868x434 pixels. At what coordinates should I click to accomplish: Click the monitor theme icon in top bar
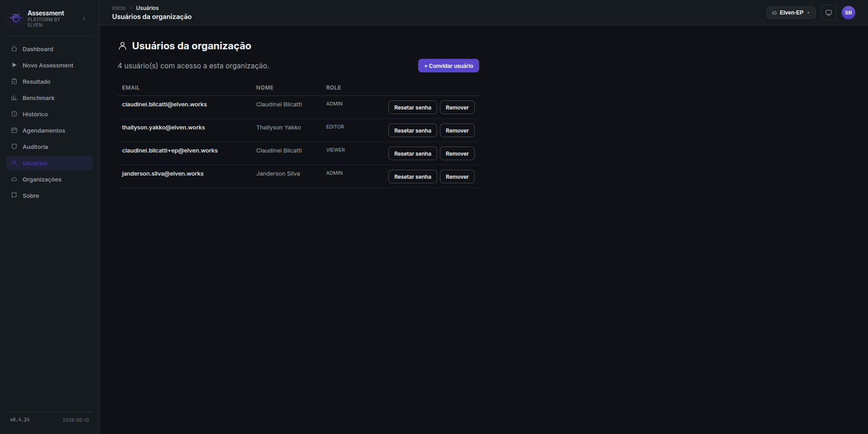(x=829, y=13)
